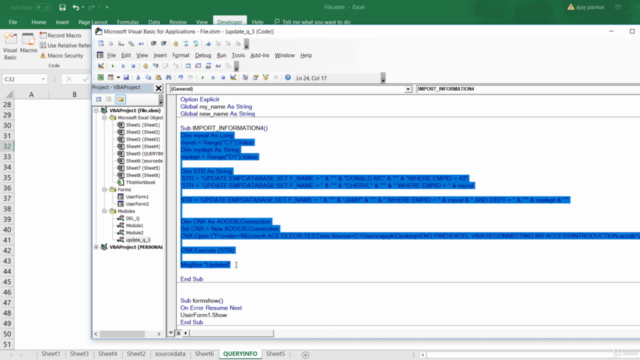Image resolution: width=640 pixels, height=360 pixels.
Task: Click Macros icon in Excel ribbon
Action: coord(28,43)
